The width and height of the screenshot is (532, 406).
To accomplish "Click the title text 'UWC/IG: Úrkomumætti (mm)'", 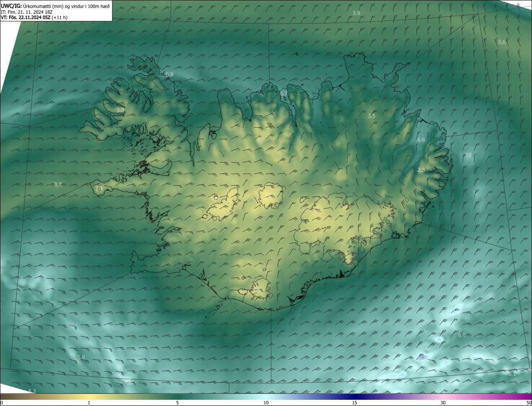I will tap(32, 5).
